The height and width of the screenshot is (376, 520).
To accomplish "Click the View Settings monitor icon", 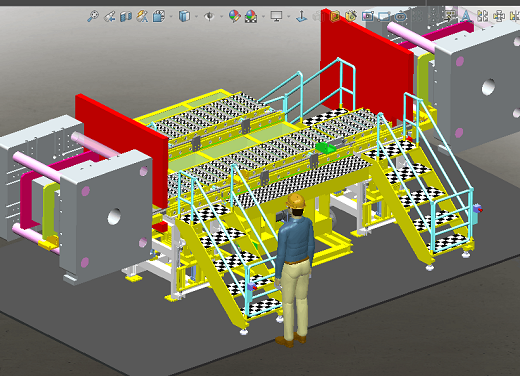I will point(276,16).
